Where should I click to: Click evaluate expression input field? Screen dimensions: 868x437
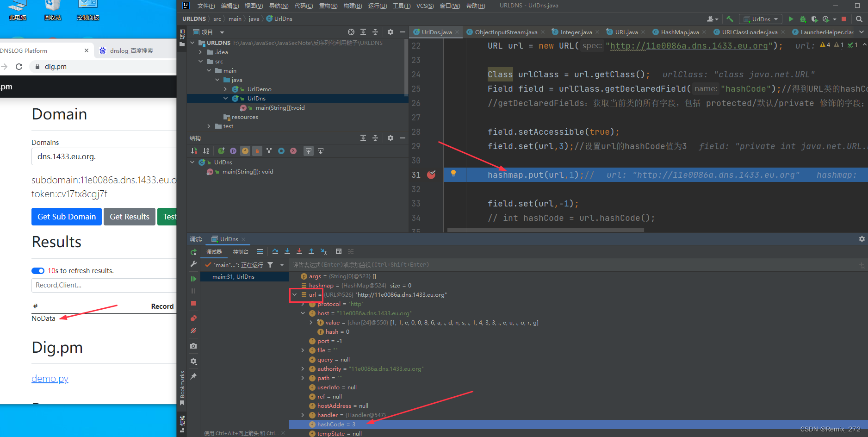pyautogui.click(x=574, y=265)
